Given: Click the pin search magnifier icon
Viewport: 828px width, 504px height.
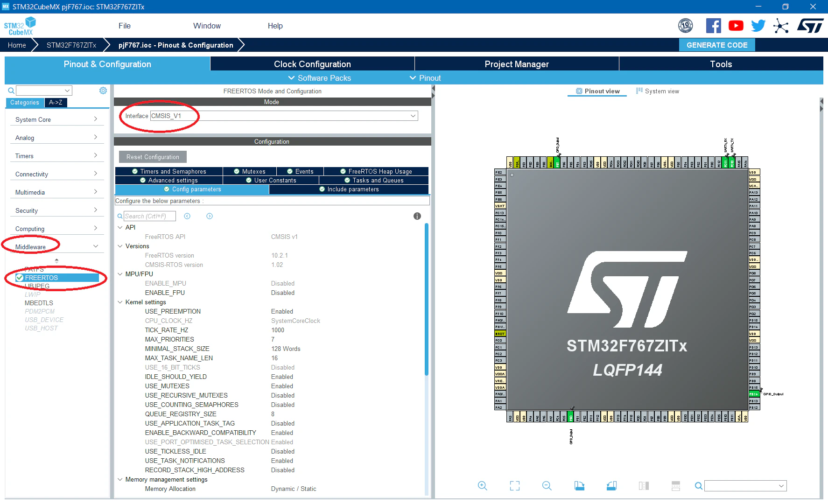Looking at the screenshot, I should [699, 486].
